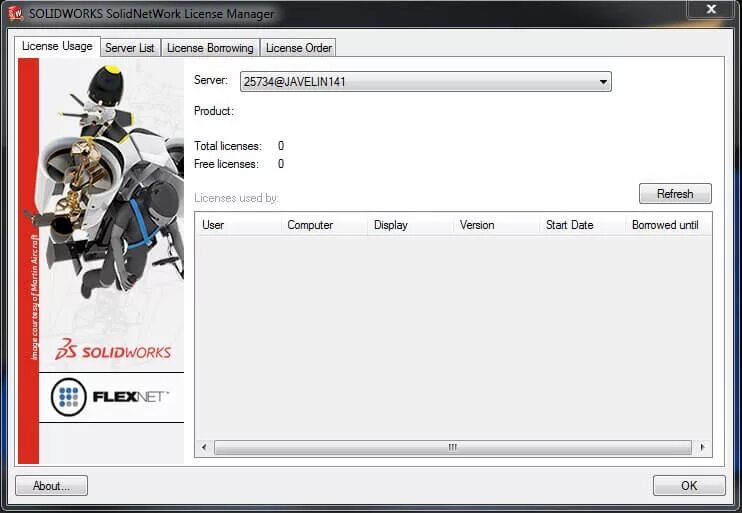Click the SOLIDWORKS title bar icon

pos(15,13)
